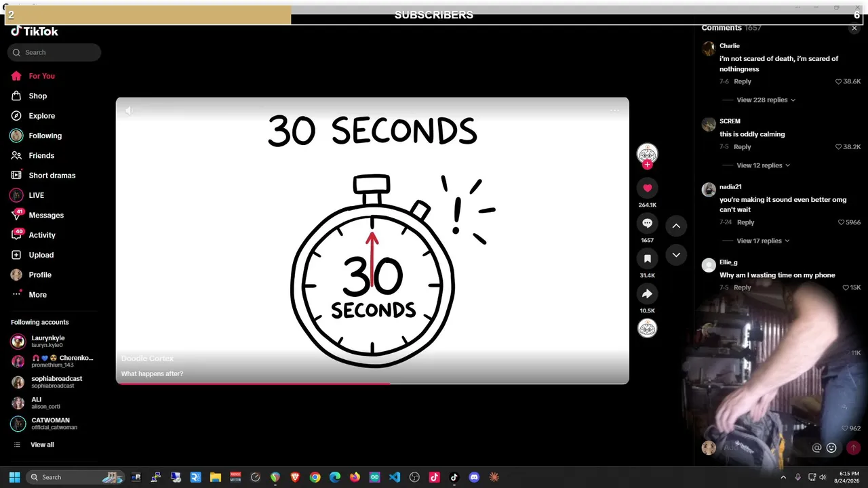Pause the 30 Seconds video
The width and height of the screenshot is (868, 488).
tap(372, 241)
